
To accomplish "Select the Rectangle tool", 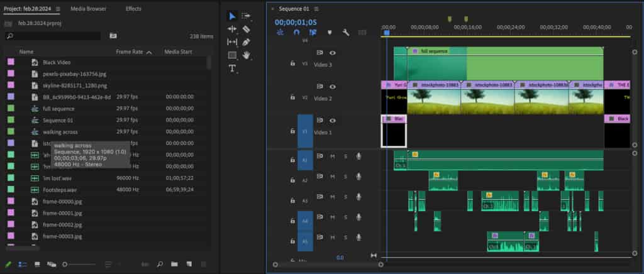I will pyautogui.click(x=232, y=55).
